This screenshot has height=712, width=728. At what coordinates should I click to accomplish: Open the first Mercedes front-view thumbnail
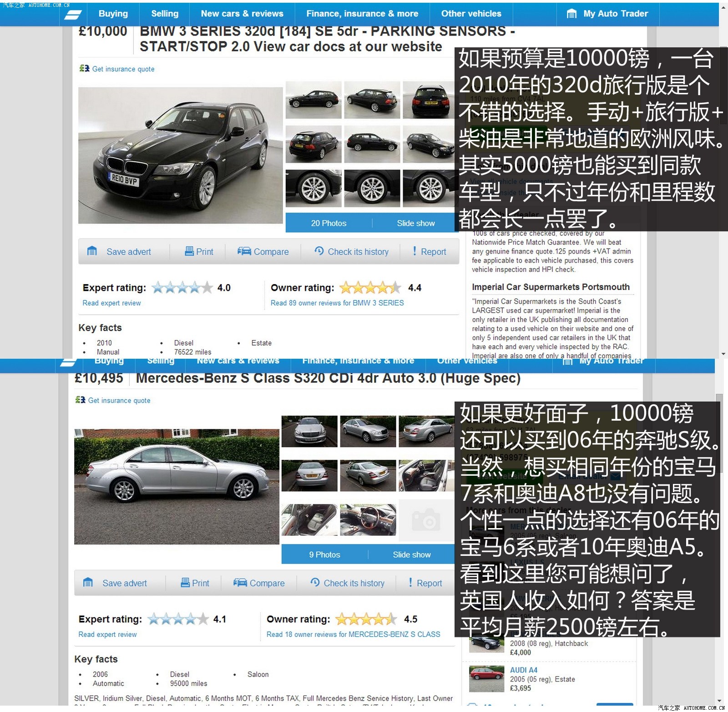309,431
